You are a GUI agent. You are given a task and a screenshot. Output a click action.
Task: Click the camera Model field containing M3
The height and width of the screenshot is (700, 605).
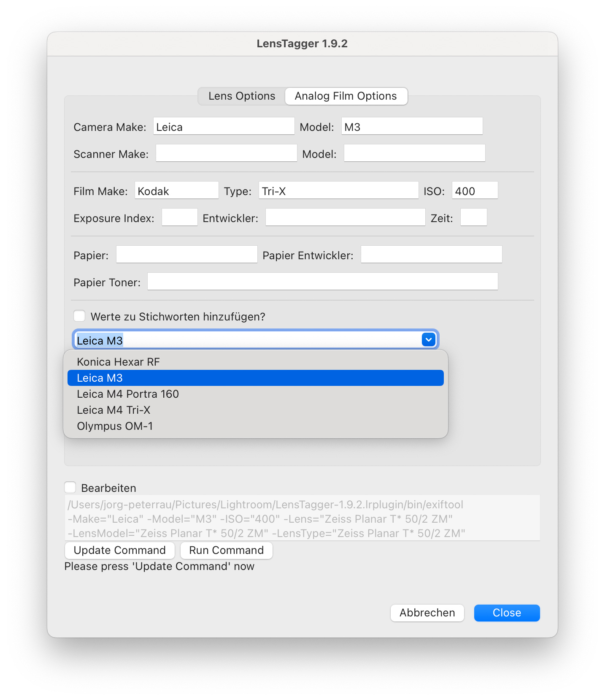tap(412, 126)
